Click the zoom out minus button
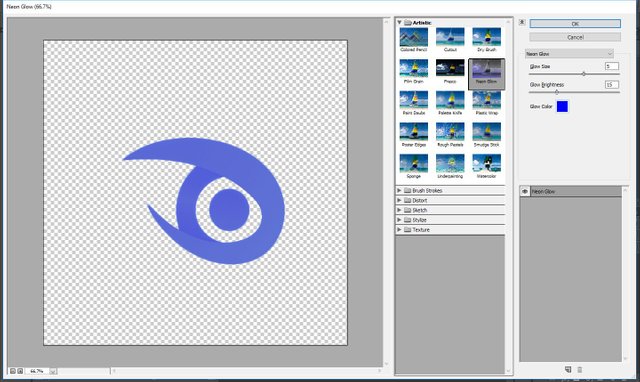 click(13, 371)
